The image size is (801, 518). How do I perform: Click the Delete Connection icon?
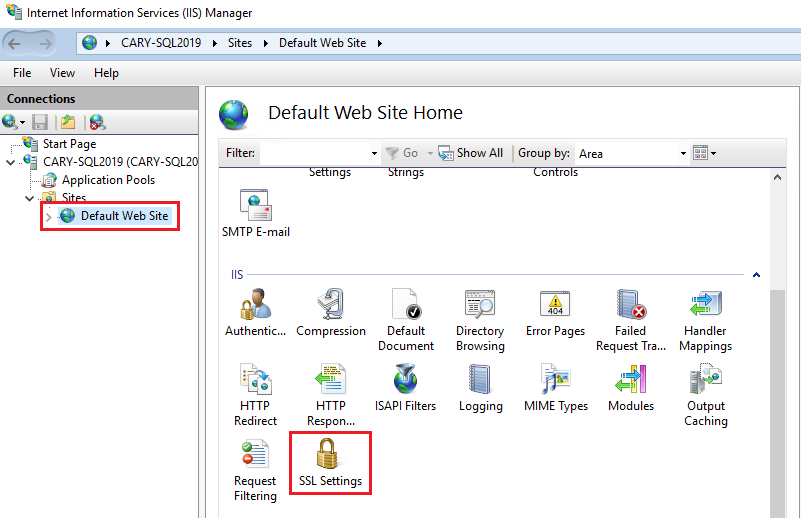pos(97,122)
